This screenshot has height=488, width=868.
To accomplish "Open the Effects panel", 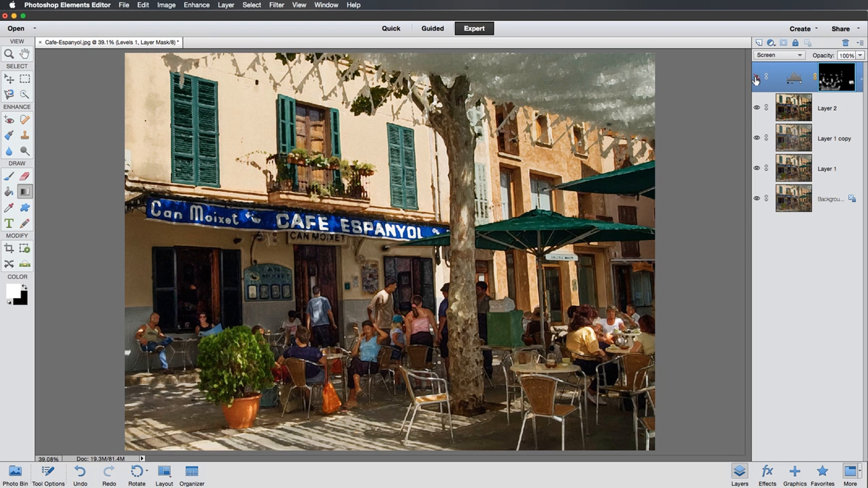I will tap(767, 475).
